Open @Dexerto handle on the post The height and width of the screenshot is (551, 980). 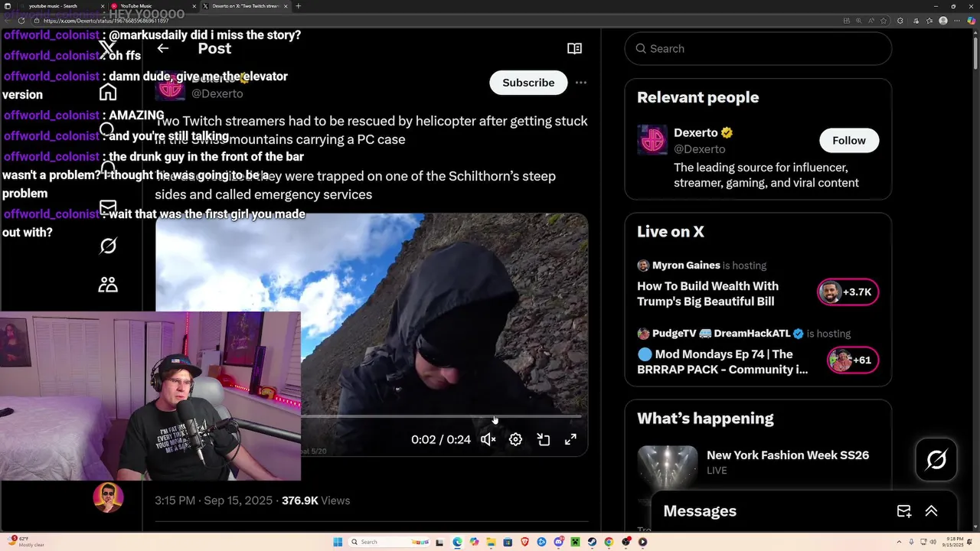point(217,93)
